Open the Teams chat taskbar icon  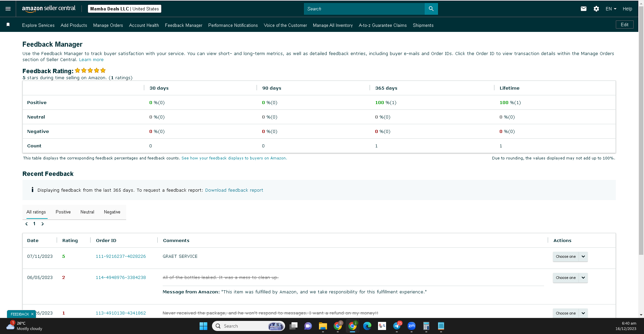pyautogui.click(x=308, y=326)
